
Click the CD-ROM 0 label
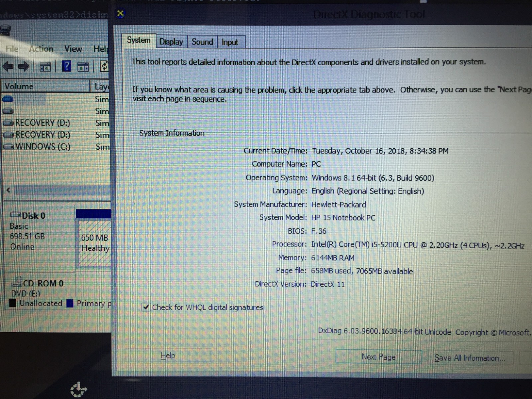43,283
